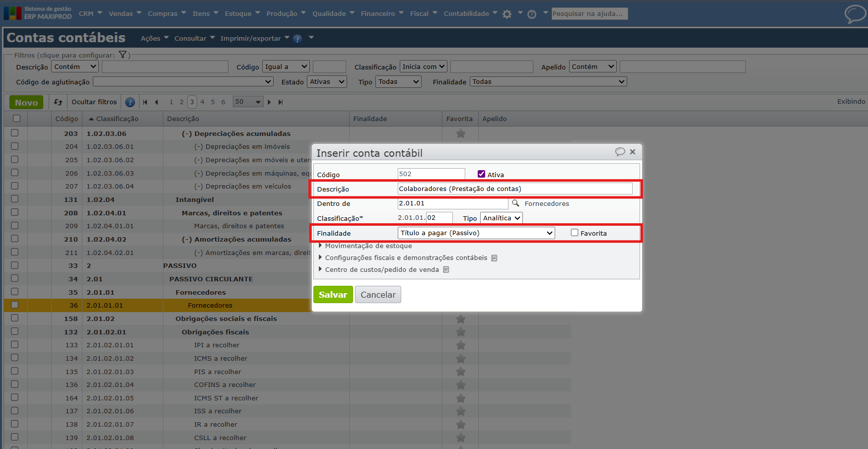The width and height of the screenshot is (868, 449).
Task: Open the Vendas menu
Action: coord(125,14)
